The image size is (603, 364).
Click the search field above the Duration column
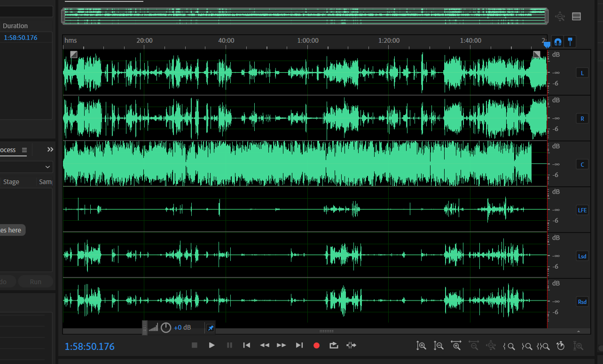pyautogui.click(x=26, y=11)
